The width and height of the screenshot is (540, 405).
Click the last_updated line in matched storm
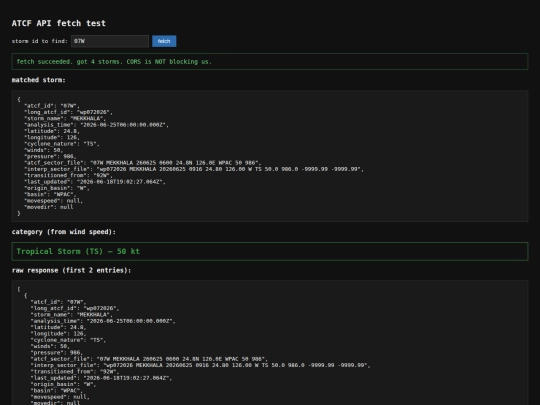[95, 182]
